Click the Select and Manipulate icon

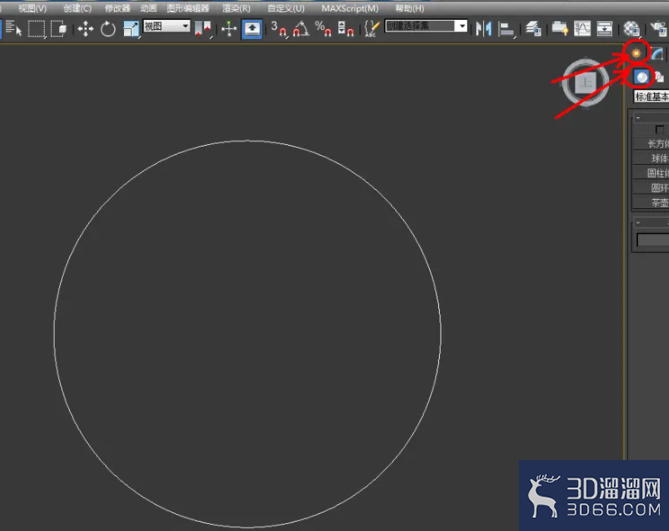[229, 29]
